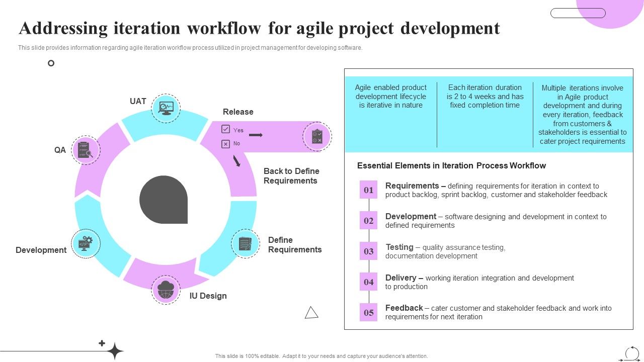This screenshot has height=362, width=644.
Task: Click the 'Define Requirements' label near document icon
Action: coord(295,245)
